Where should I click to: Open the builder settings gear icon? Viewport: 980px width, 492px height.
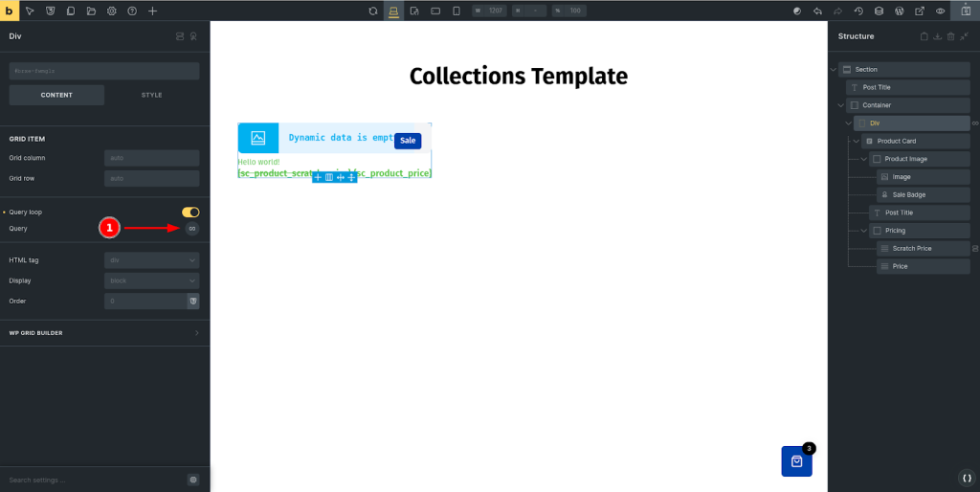click(112, 11)
